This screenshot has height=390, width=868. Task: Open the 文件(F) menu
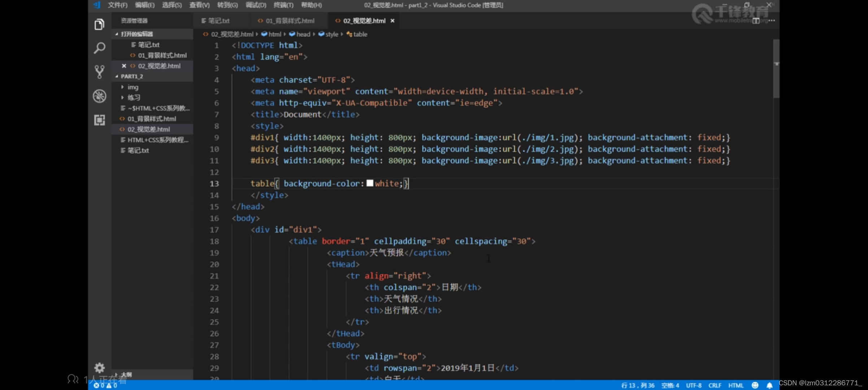point(118,5)
